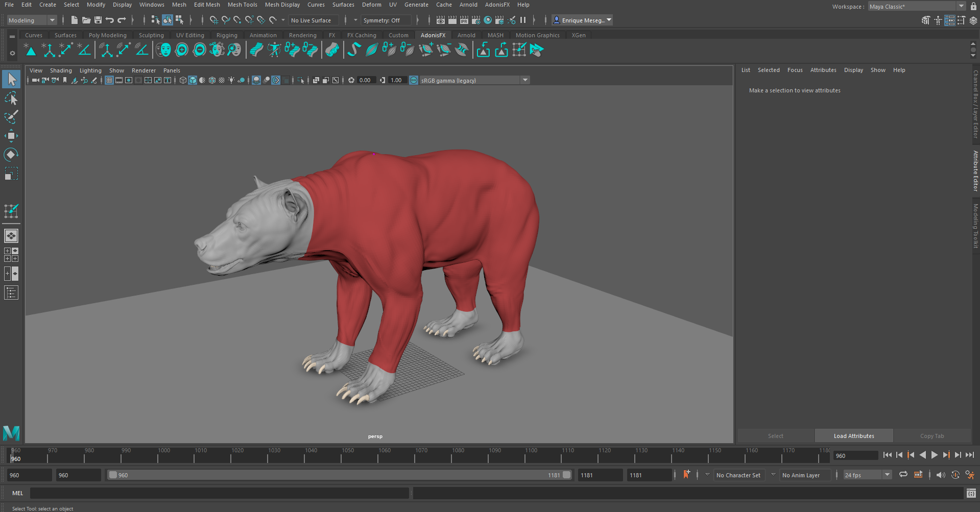Click the set key bookmark icon
980x512 pixels.
coord(686,475)
